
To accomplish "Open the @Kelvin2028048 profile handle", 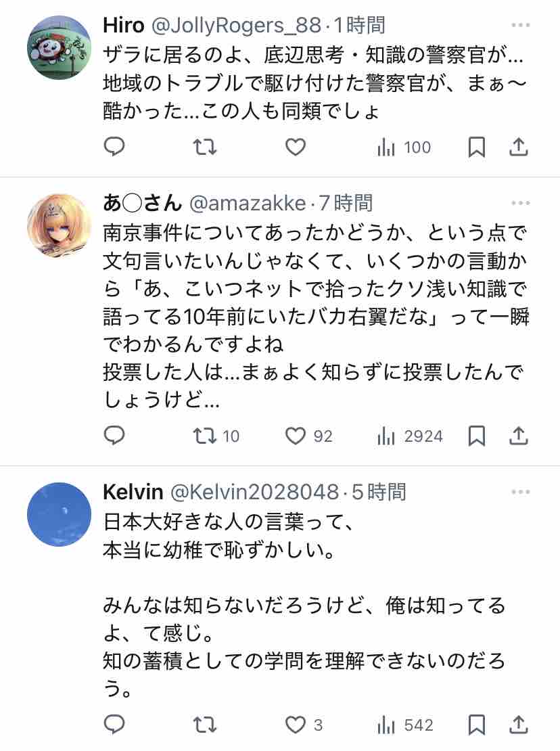I will [x=254, y=492].
